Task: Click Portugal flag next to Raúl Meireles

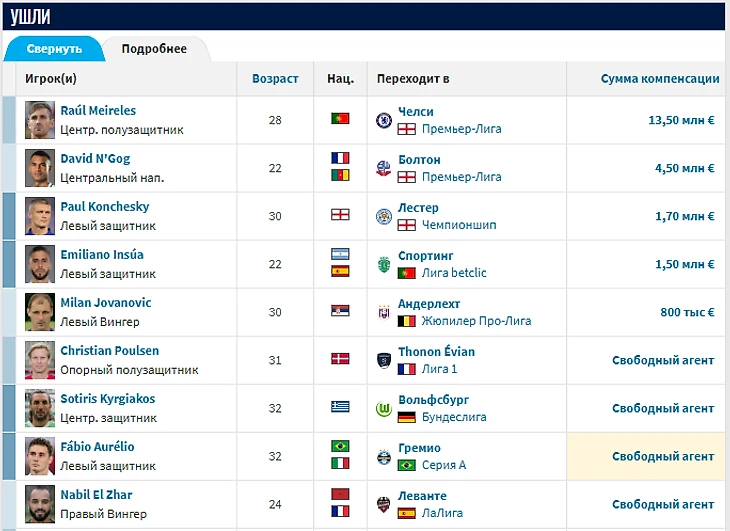Action: click(340, 119)
